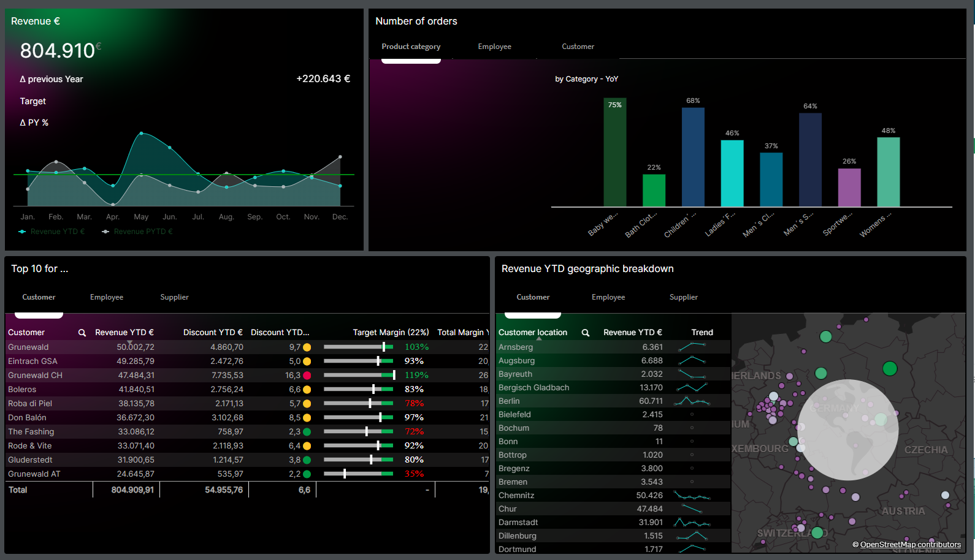975x560 pixels.
Task: Open the OpenStreetMap contributors link
Action: point(910,545)
